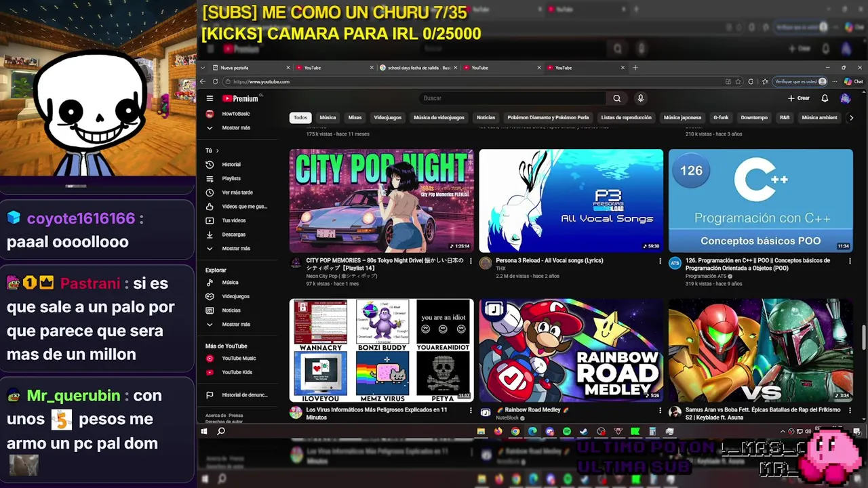Screen dimensions: 868x488
Task: Go back with the browser back arrow
Action: [203, 81]
